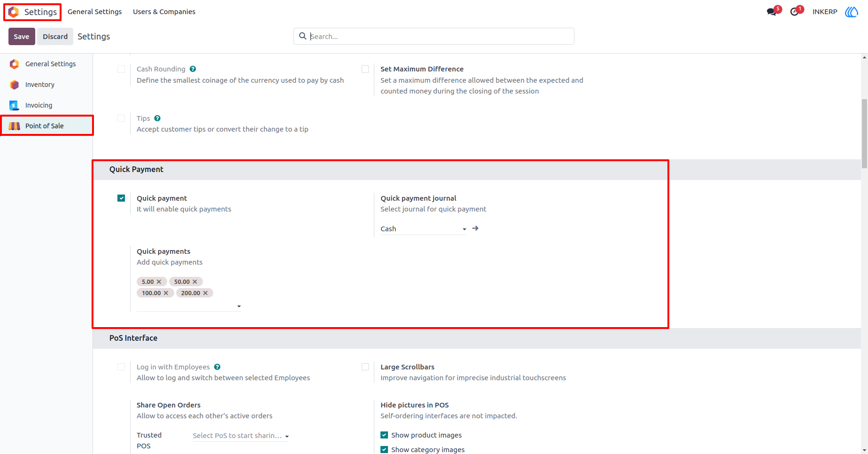This screenshot has width=868, height=454.
Task: Remove the 50.00 quick payment tag
Action: [x=195, y=282]
